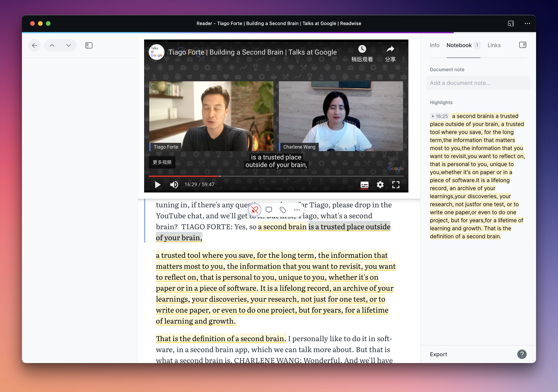Switch to the Links tab
The width and height of the screenshot is (558, 392).
[x=494, y=45]
